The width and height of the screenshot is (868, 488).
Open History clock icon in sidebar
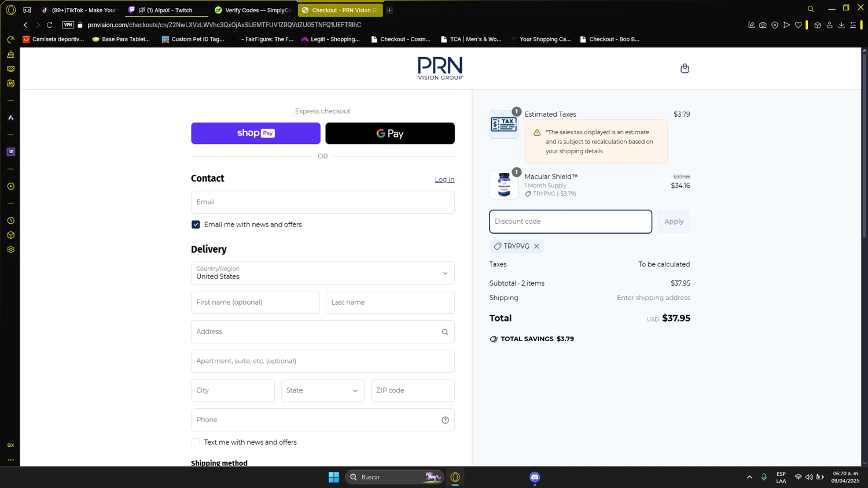(x=10, y=221)
